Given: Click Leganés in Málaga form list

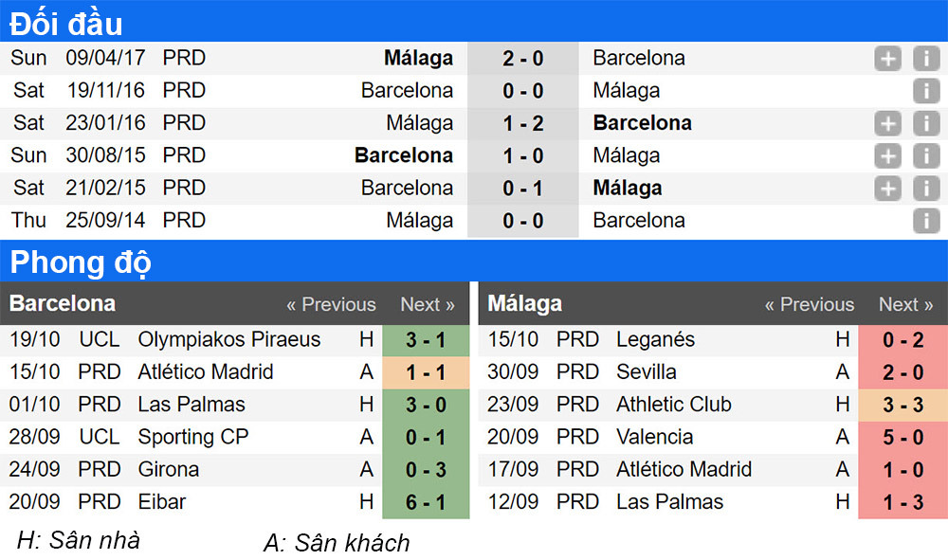Looking at the screenshot, I should pyautogui.click(x=655, y=339).
